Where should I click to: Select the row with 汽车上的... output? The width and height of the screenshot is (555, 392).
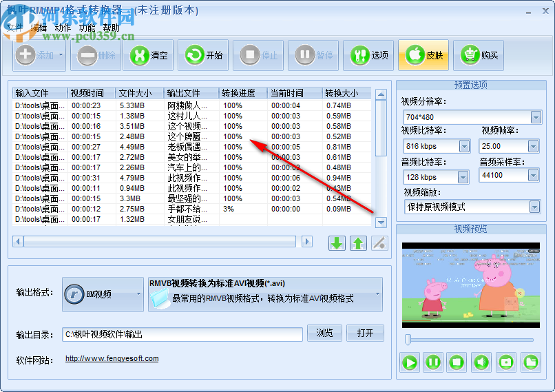192,167
